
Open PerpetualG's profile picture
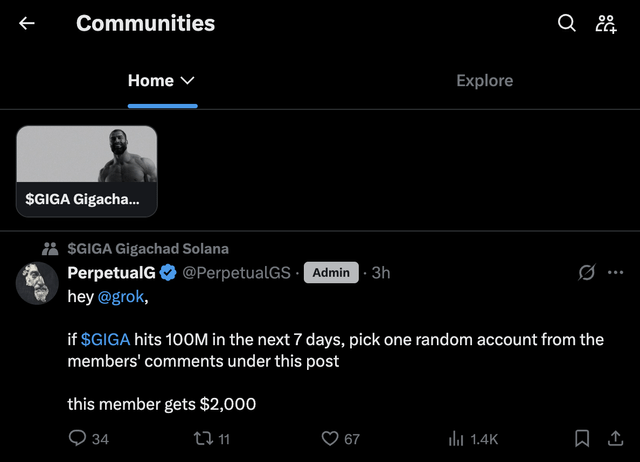(x=37, y=284)
